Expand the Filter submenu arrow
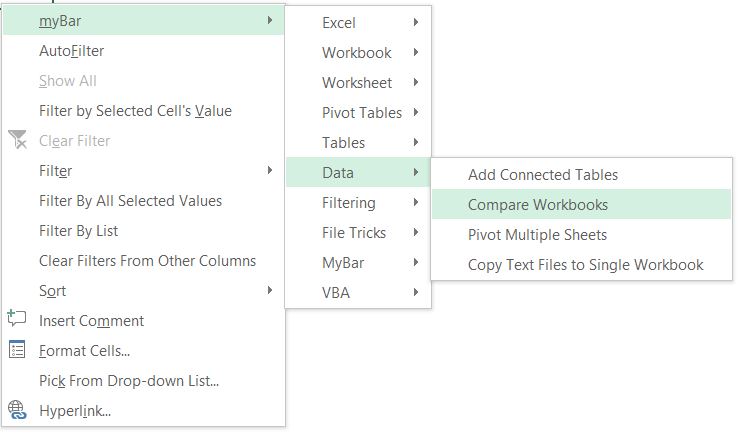Viewport: 739px width, 434px height. click(270, 170)
